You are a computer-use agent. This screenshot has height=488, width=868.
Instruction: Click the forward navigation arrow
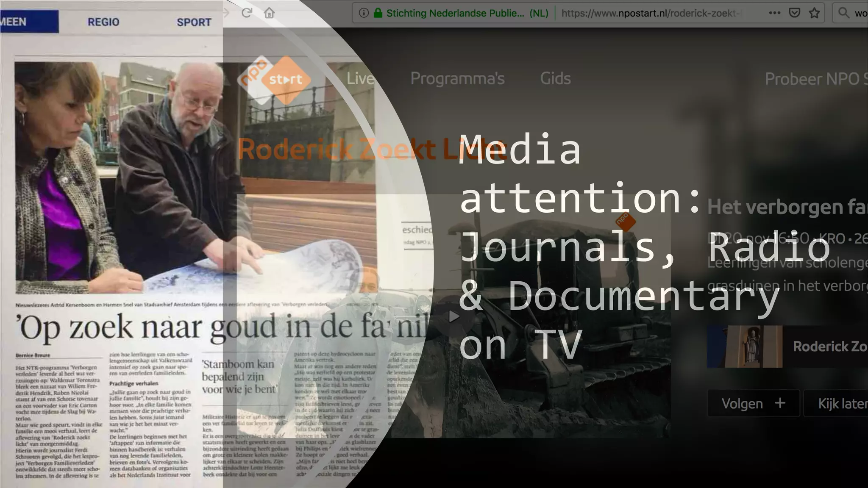[226, 13]
